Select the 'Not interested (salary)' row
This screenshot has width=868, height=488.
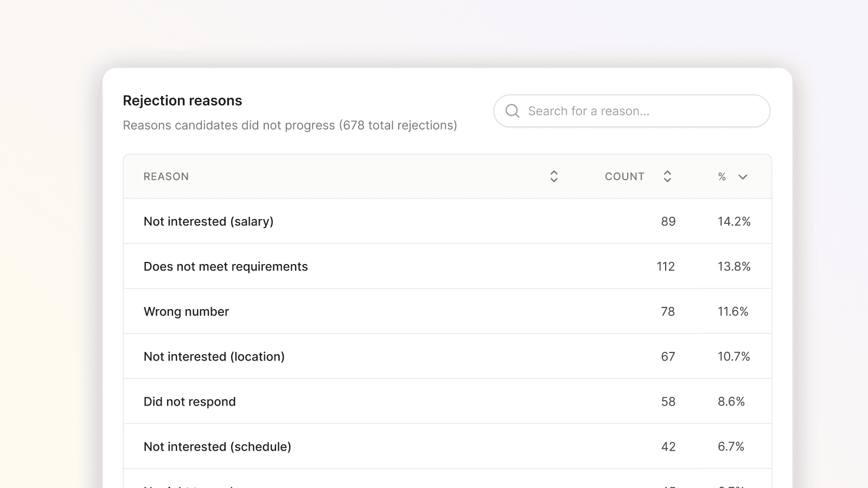click(448, 221)
